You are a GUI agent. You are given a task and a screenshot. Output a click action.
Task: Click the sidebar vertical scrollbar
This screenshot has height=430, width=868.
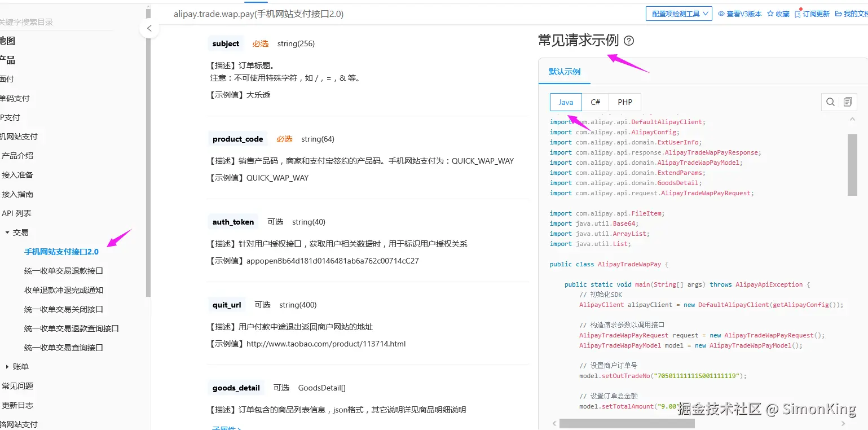coord(148,152)
